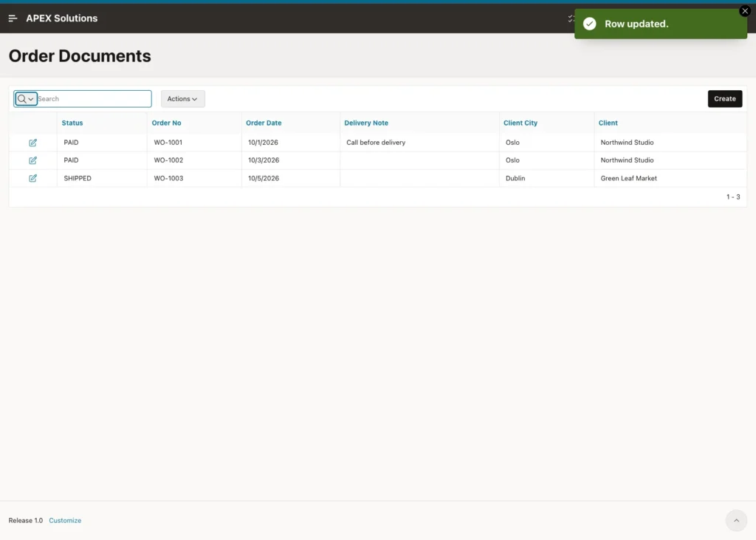Edit the WO-1001 order row

click(32, 143)
